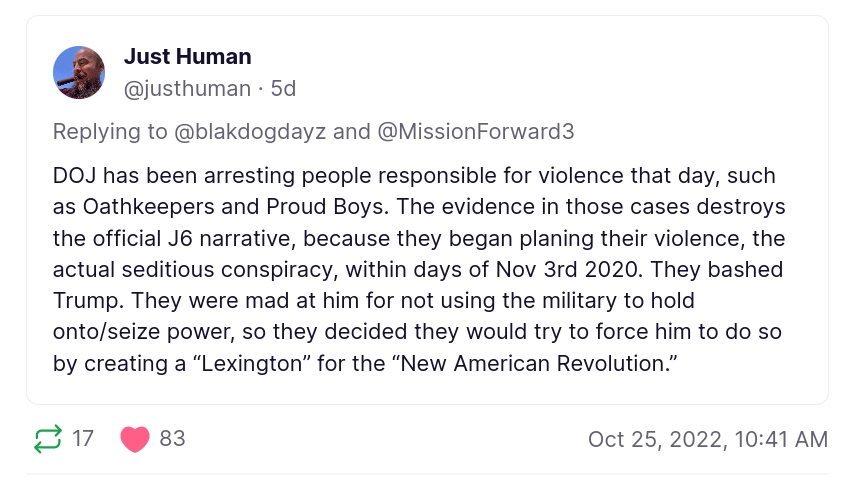Click the repost count 17
Screen dimensions: 862x483
[x=83, y=439]
